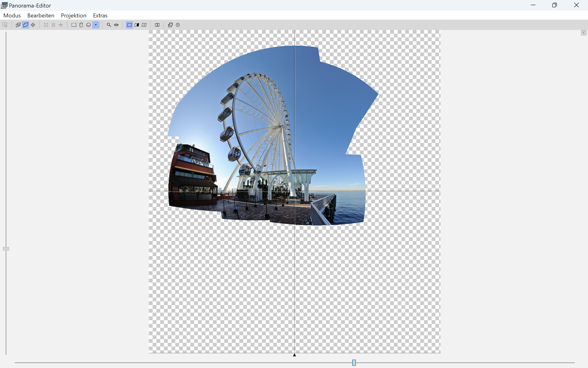The image size is (588, 368).
Task: Open the Projektion menu
Action: click(73, 15)
